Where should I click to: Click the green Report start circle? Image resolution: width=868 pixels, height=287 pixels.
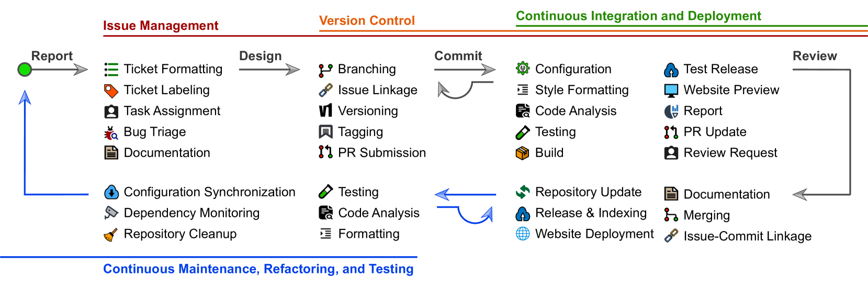tap(25, 70)
